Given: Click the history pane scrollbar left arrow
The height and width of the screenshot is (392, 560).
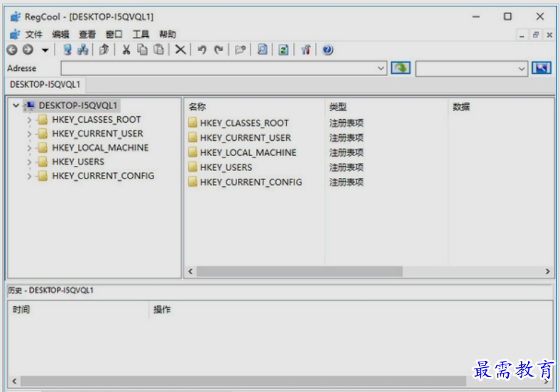Looking at the screenshot, I should [x=14, y=381].
